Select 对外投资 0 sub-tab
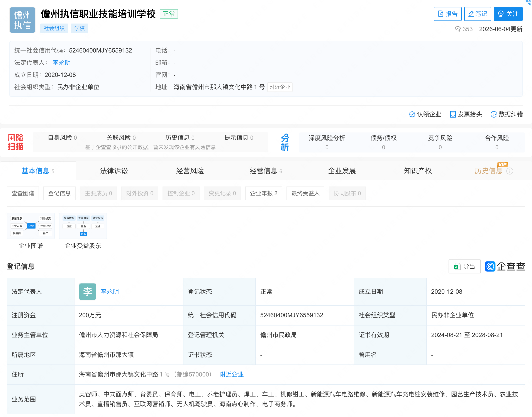Image resolution: width=532 pixels, height=417 pixels. pos(140,193)
